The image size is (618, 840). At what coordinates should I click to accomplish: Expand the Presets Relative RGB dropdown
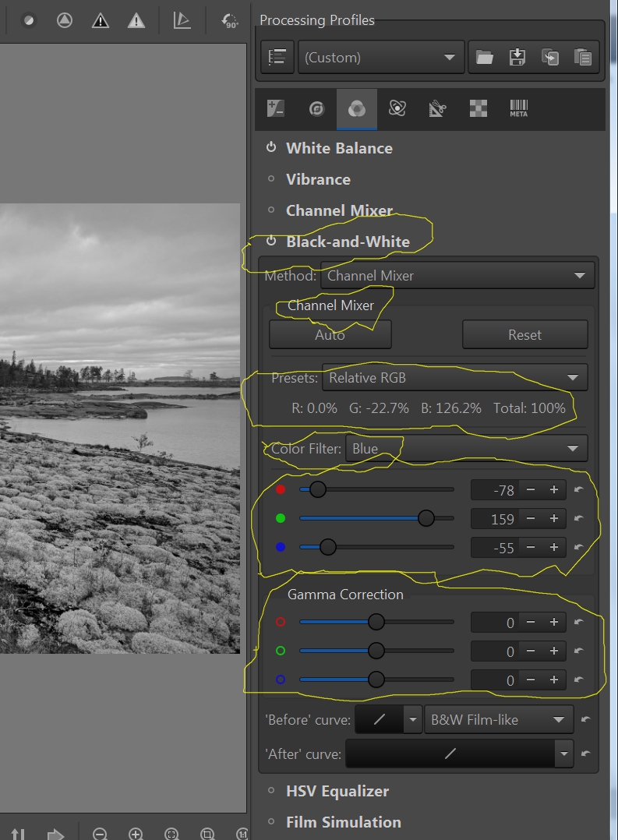click(x=454, y=378)
